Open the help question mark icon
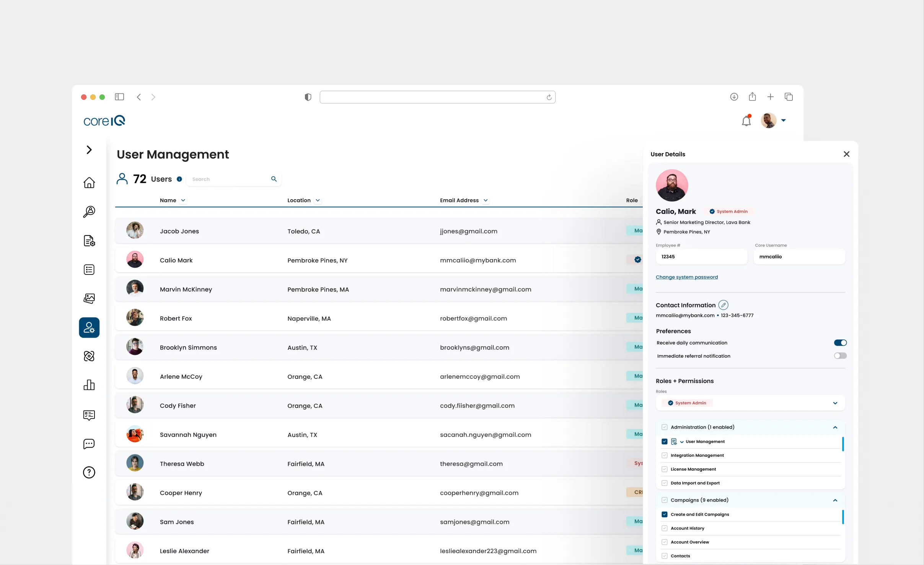The width and height of the screenshot is (924, 565). (x=89, y=472)
